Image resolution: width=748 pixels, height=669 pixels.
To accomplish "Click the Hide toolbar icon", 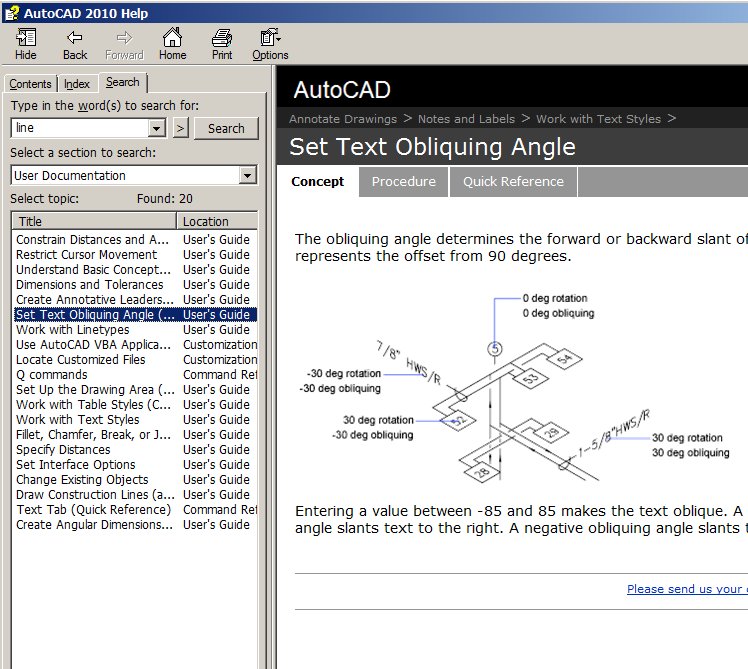I will [26, 43].
